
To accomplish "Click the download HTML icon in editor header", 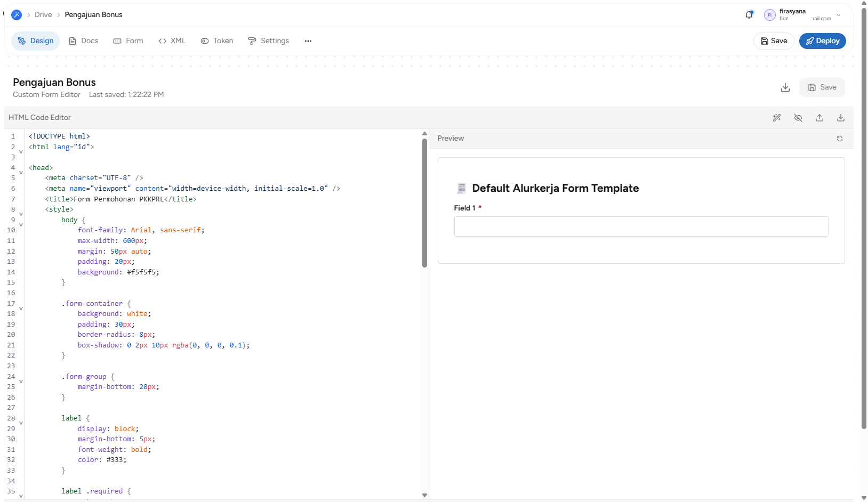I will (841, 118).
